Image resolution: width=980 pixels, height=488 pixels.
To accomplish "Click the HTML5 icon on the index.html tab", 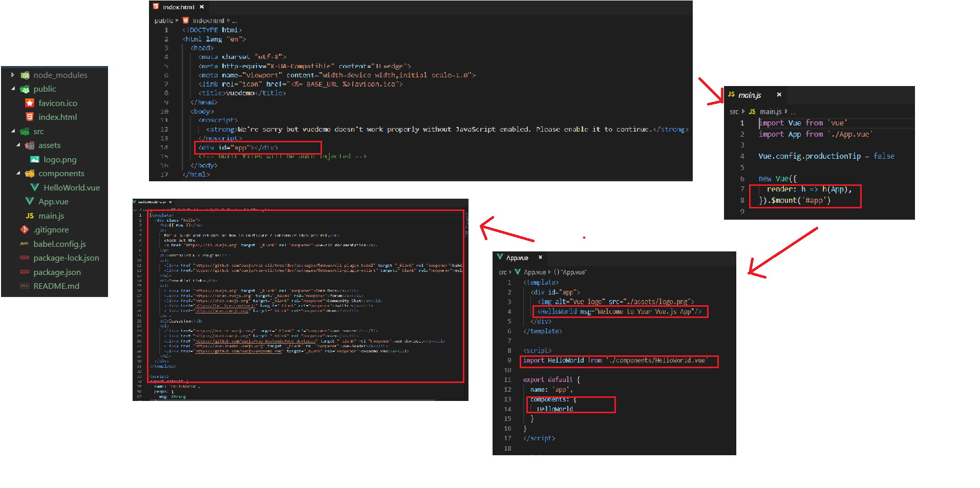I will [x=156, y=7].
